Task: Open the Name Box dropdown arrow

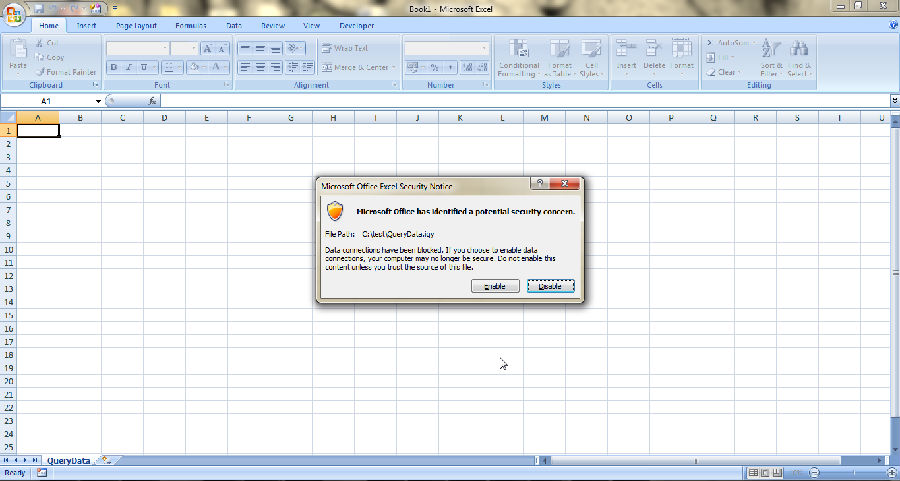Action: coord(98,101)
